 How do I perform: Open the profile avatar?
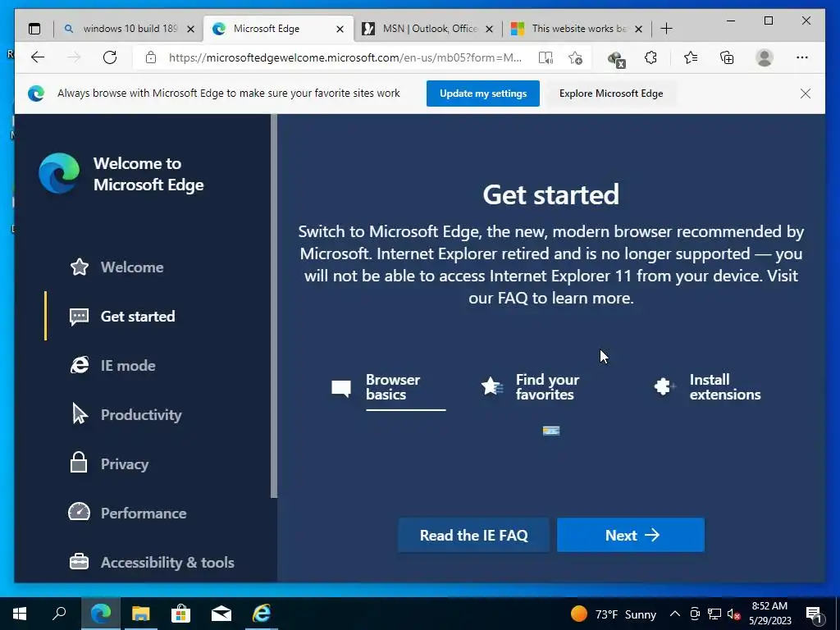coord(765,57)
